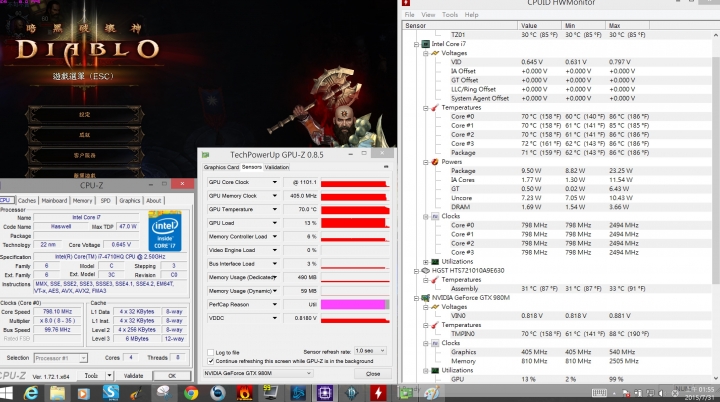Image resolution: width=720 pixels, height=402 pixels.
Task: Click the HWMonitor Value column header
Action: (539, 26)
